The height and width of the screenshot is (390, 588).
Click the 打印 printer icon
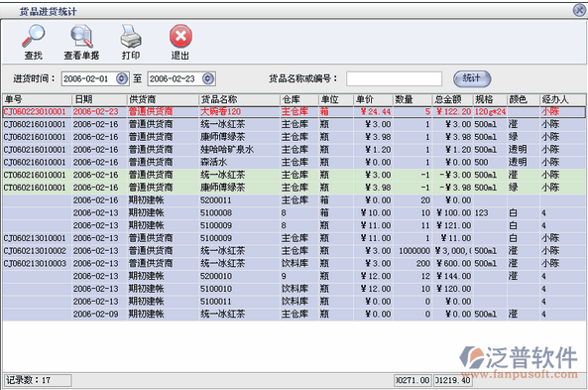click(131, 36)
